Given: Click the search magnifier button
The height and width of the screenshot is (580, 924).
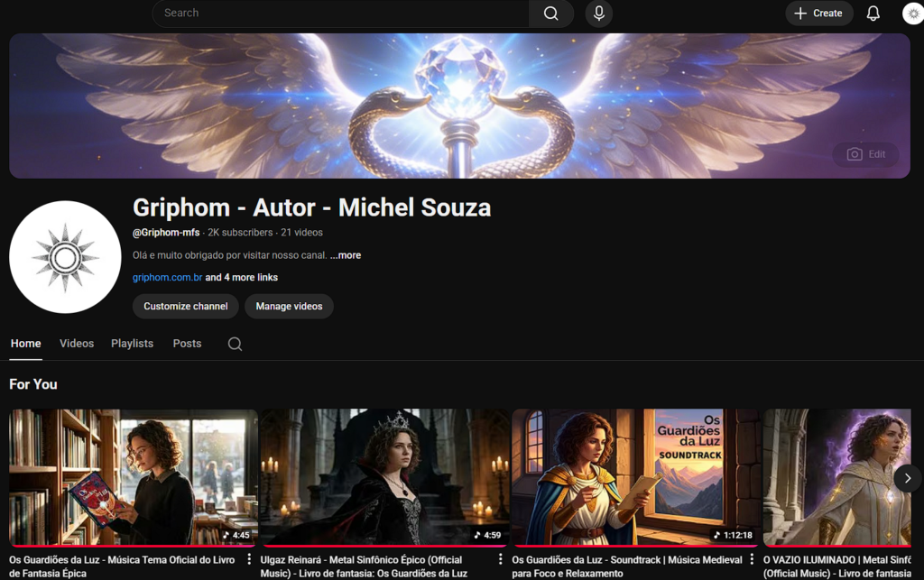Looking at the screenshot, I should point(551,14).
